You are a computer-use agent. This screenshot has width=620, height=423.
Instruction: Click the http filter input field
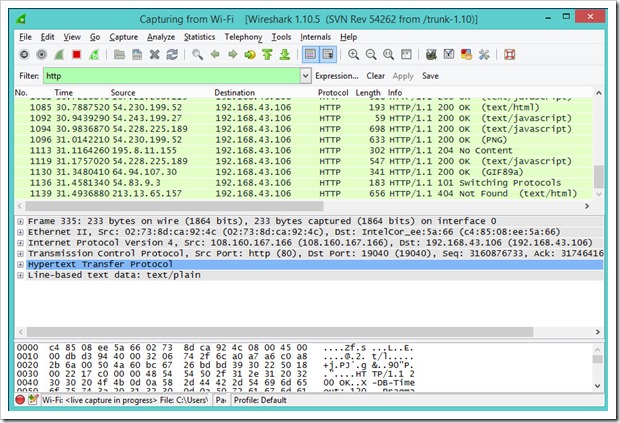pyautogui.click(x=172, y=76)
